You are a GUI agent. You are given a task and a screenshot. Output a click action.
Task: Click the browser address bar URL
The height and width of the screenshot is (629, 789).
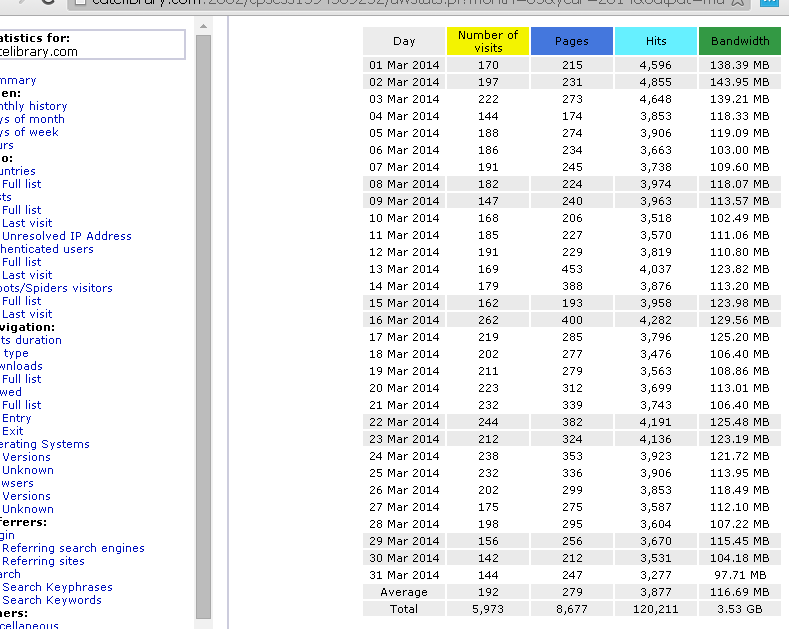click(400, 3)
